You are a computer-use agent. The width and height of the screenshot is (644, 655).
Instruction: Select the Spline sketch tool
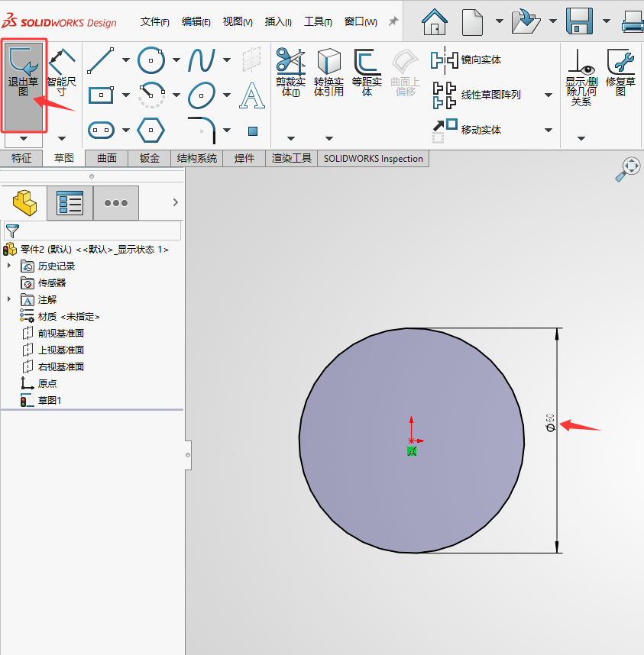click(202, 60)
